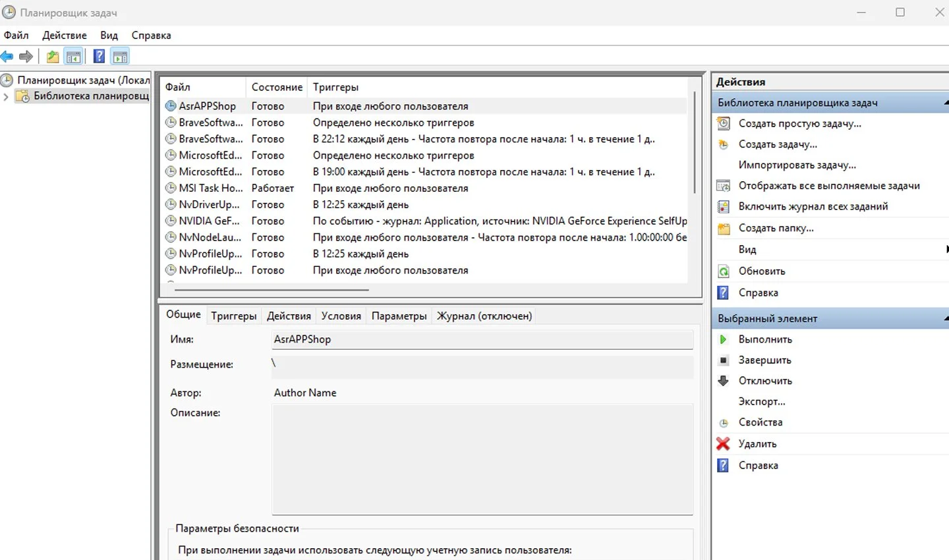Image resolution: width=949 pixels, height=560 pixels.
Task: Refresh the list with Обновить
Action: (x=762, y=271)
